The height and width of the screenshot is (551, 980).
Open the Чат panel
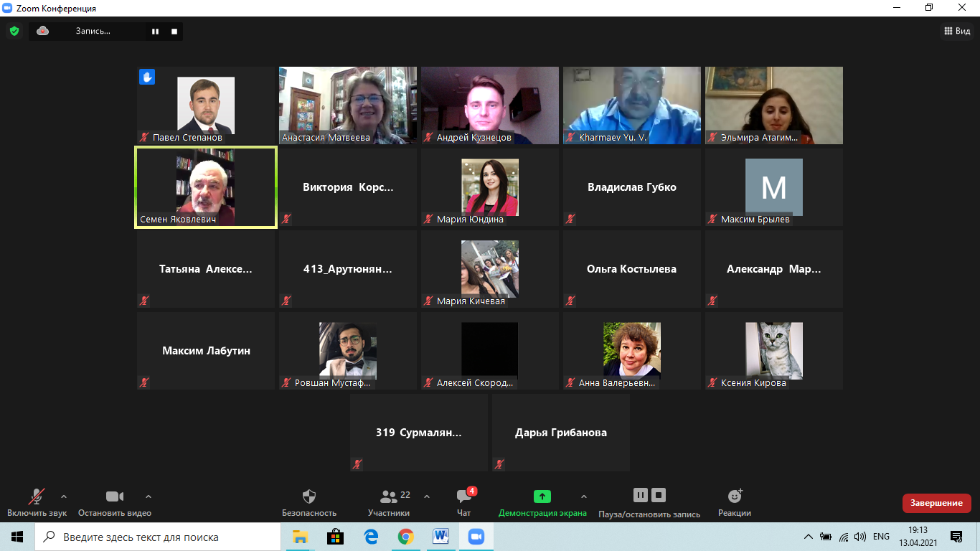point(464,503)
